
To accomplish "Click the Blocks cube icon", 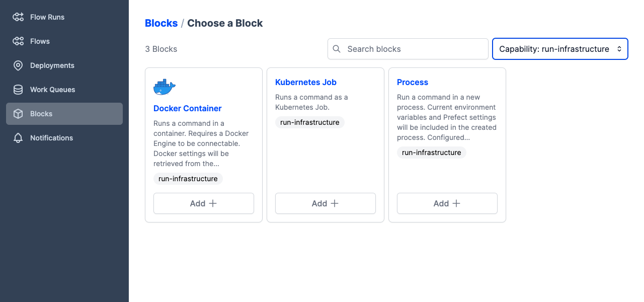I will 18,114.
